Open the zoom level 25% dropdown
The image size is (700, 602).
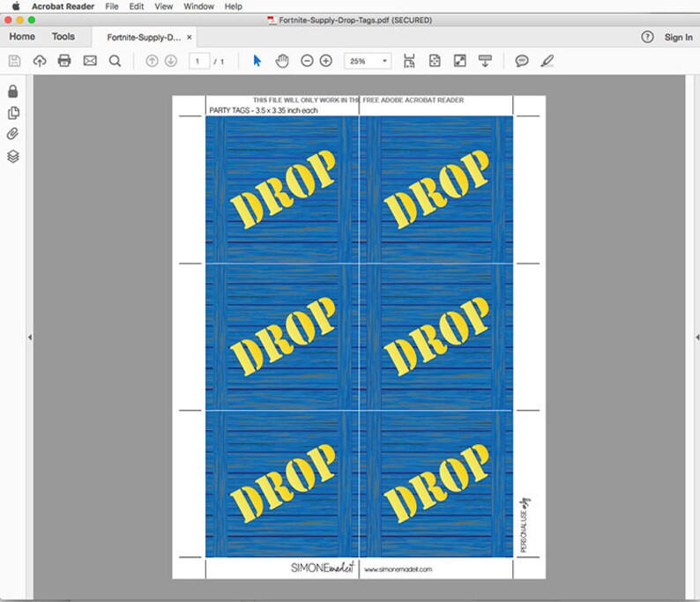point(368,61)
